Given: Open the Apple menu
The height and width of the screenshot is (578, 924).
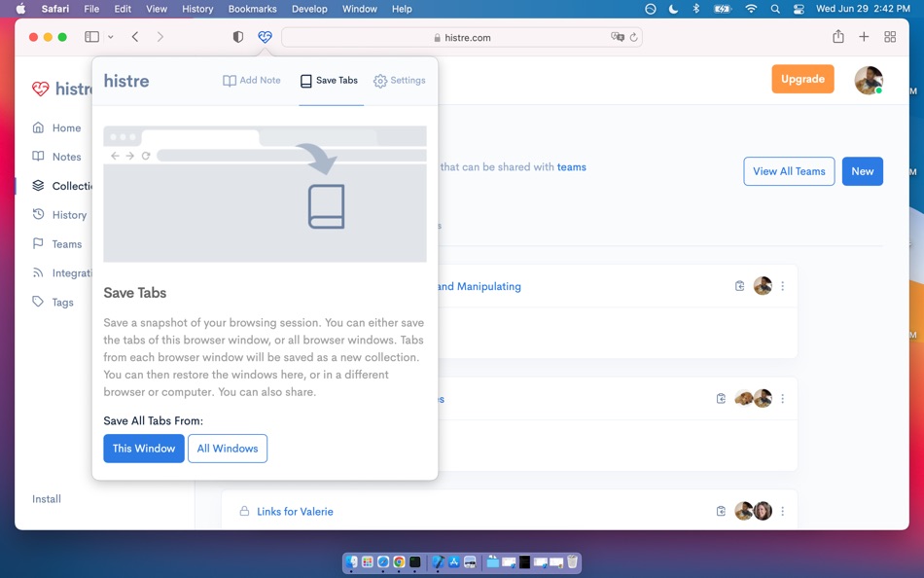Looking at the screenshot, I should [x=20, y=9].
